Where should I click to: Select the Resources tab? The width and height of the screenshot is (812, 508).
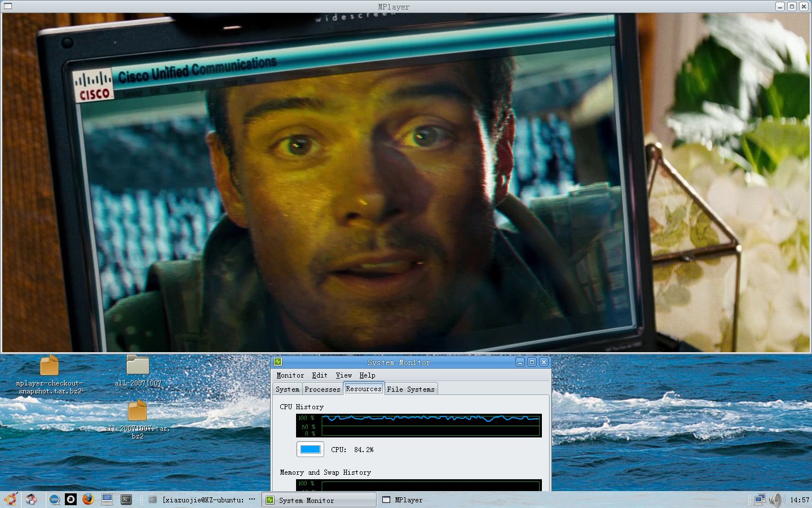(x=364, y=388)
